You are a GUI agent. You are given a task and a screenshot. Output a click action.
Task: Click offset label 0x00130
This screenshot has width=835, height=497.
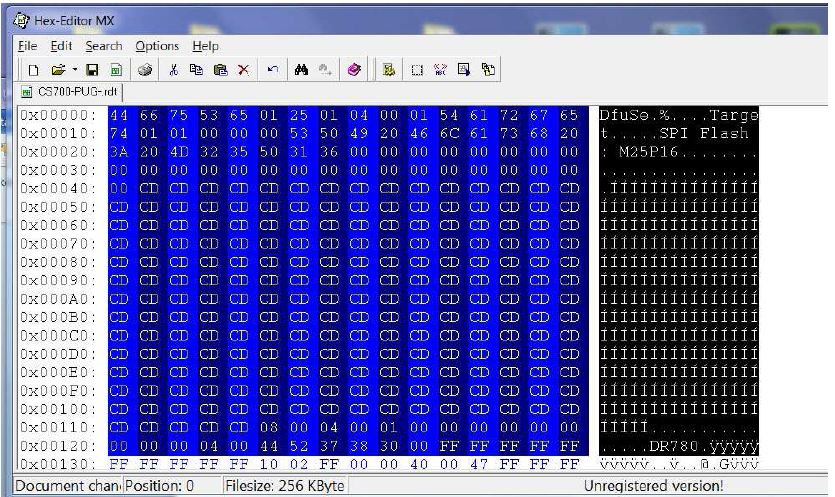[x=58, y=465]
